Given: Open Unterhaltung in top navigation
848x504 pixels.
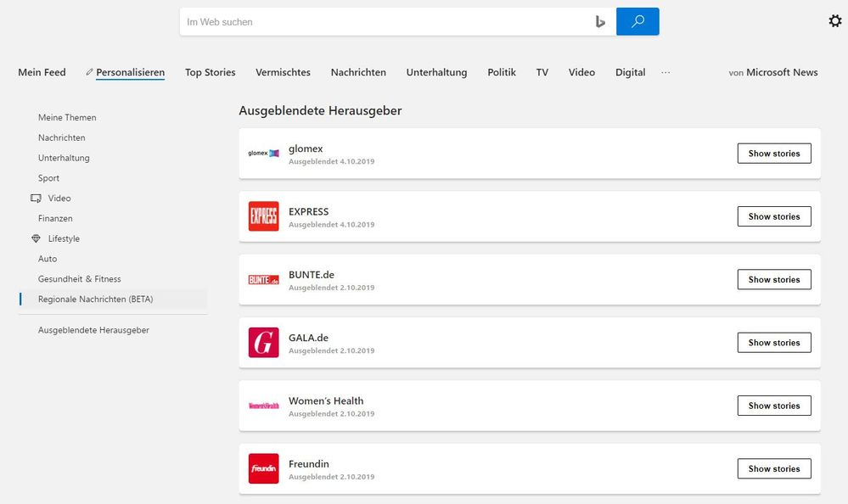Looking at the screenshot, I should click(x=436, y=72).
